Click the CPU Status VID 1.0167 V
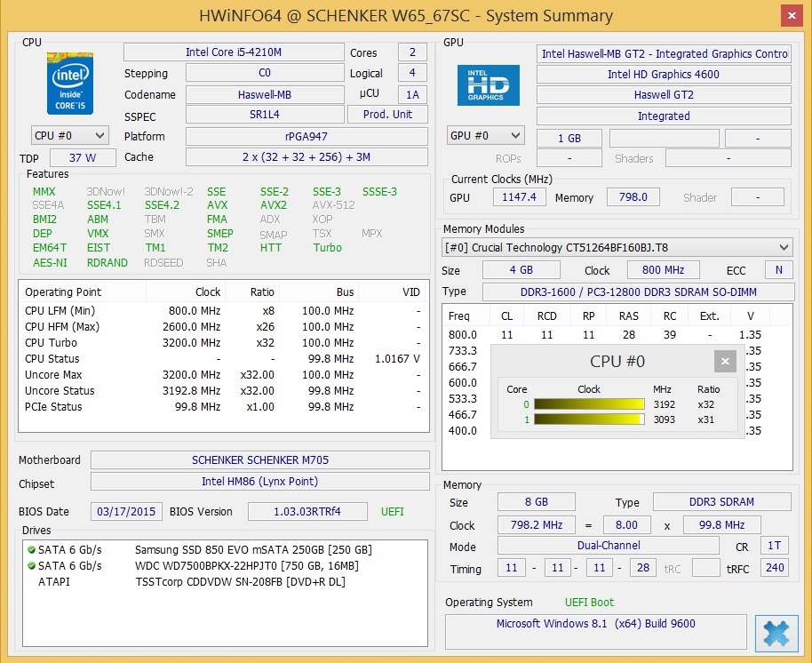The width and height of the screenshot is (812, 663). (397, 359)
